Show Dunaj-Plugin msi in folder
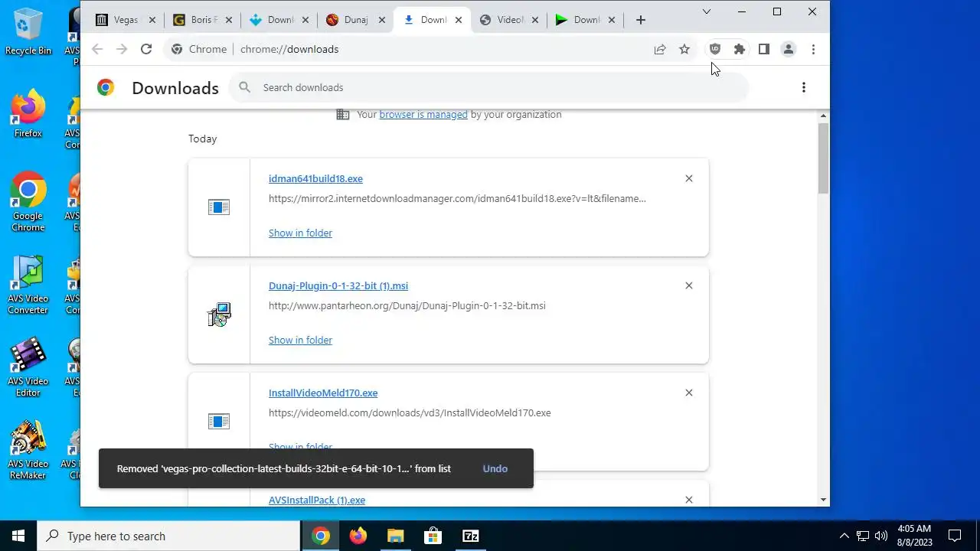The height and width of the screenshot is (551, 980). pos(300,340)
